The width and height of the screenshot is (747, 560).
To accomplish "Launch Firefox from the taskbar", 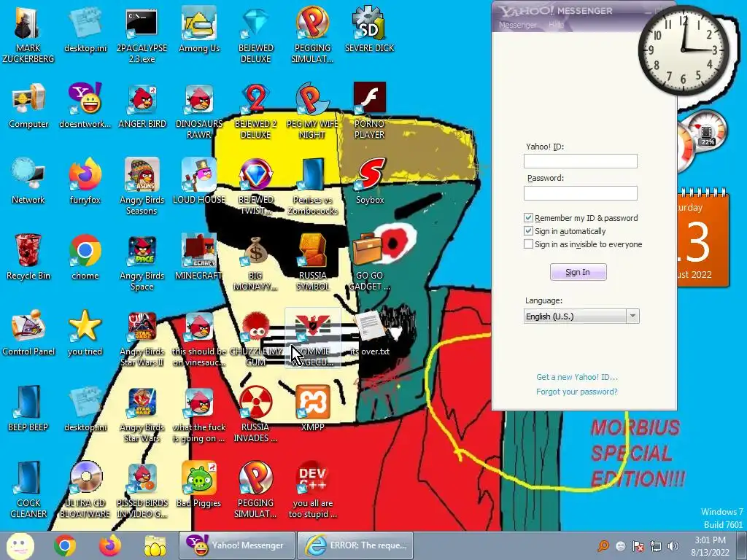I will click(110, 545).
